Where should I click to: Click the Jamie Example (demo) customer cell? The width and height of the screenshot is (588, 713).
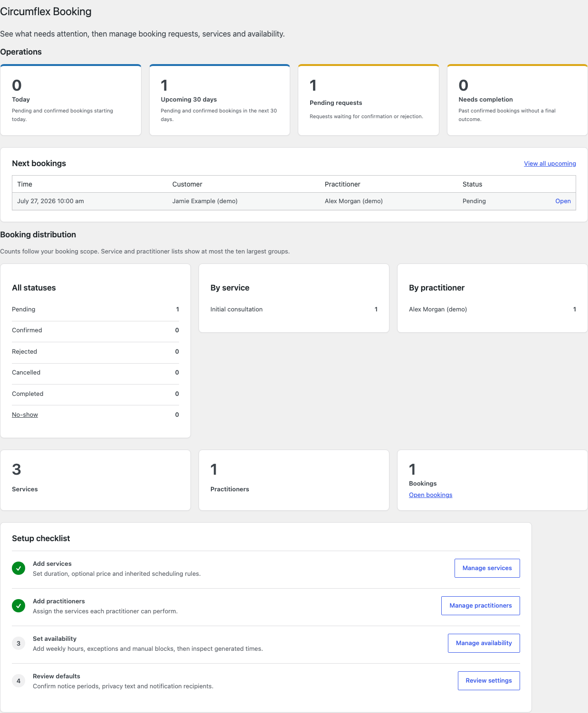(x=205, y=201)
